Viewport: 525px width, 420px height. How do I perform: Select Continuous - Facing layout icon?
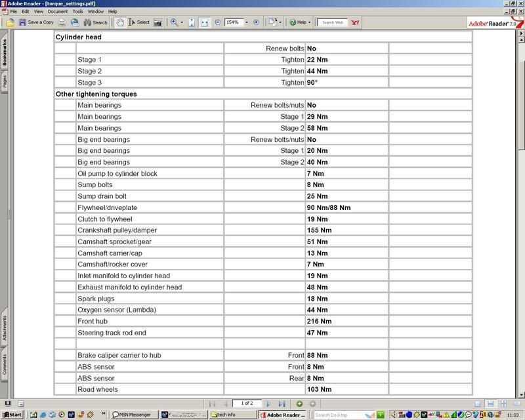point(503,404)
